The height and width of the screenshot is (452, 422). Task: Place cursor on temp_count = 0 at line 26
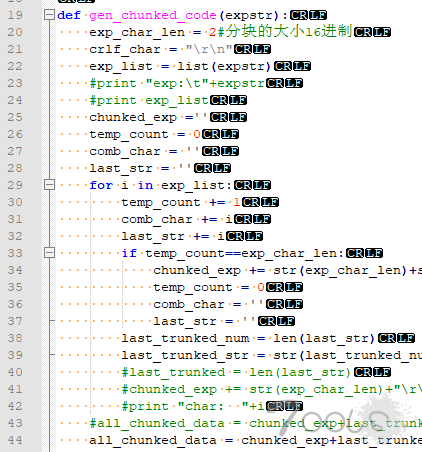[145, 134]
